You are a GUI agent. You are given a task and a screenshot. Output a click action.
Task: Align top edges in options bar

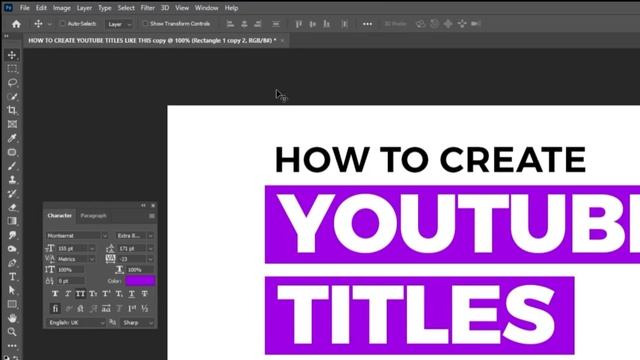299,24
